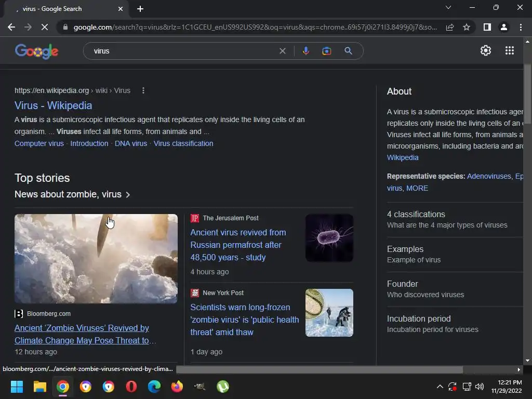The image size is (532, 399).
Task: Open Virus classification sitelink
Action: pyautogui.click(x=183, y=143)
